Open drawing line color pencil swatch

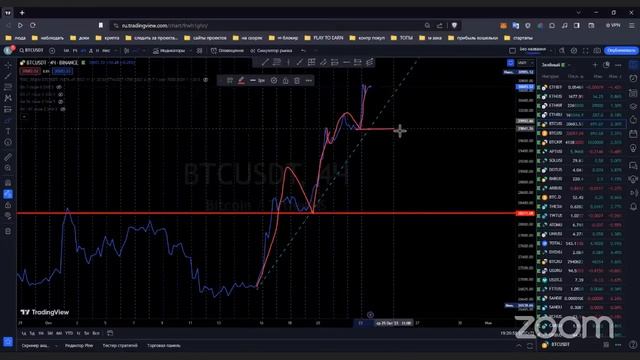click(x=241, y=80)
